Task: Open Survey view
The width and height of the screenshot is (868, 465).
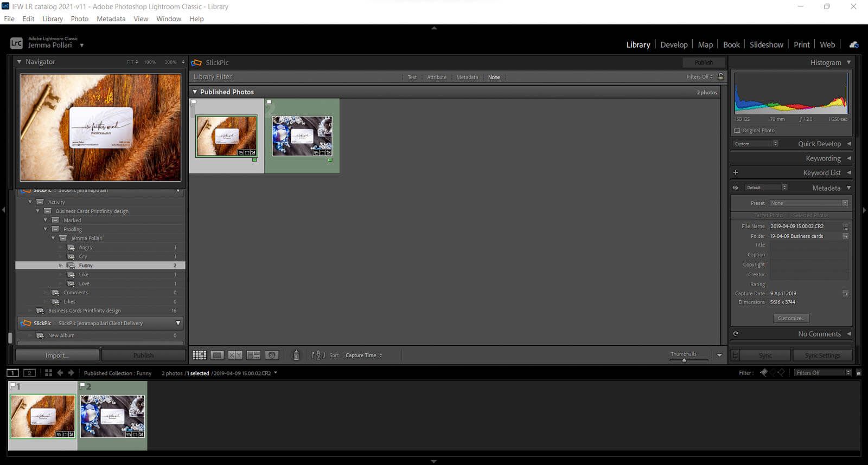Action: pyautogui.click(x=253, y=355)
